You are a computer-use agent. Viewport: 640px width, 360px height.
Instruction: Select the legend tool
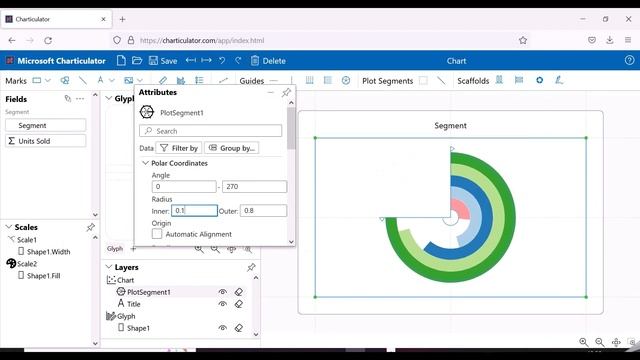(199, 80)
